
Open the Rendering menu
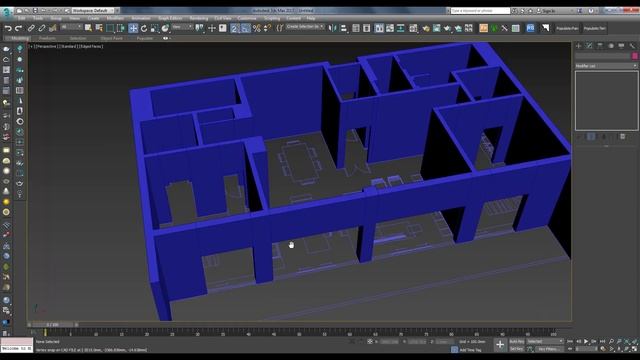click(199, 18)
